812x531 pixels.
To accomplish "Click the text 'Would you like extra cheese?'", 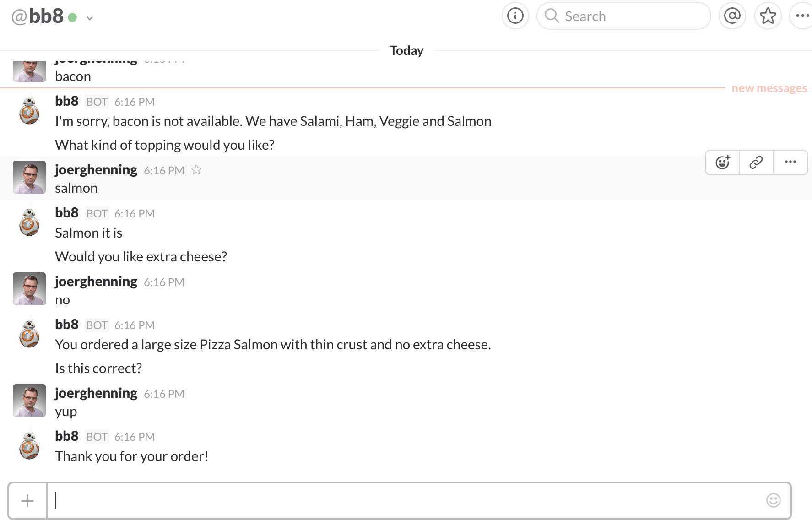I will tap(141, 257).
